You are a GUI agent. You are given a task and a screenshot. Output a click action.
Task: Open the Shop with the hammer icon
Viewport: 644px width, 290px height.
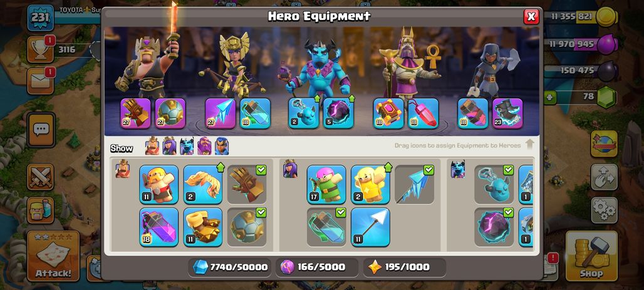[x=591, y=256]
